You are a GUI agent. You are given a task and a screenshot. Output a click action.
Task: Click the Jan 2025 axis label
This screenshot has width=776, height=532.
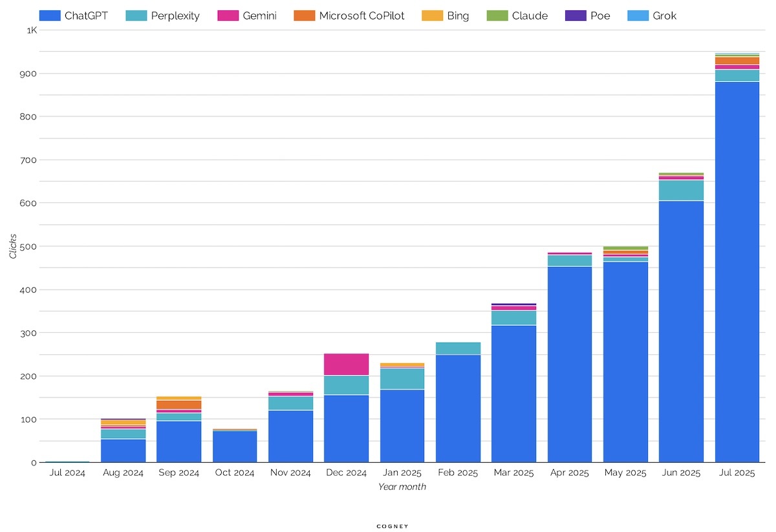(x=403, y=473)
